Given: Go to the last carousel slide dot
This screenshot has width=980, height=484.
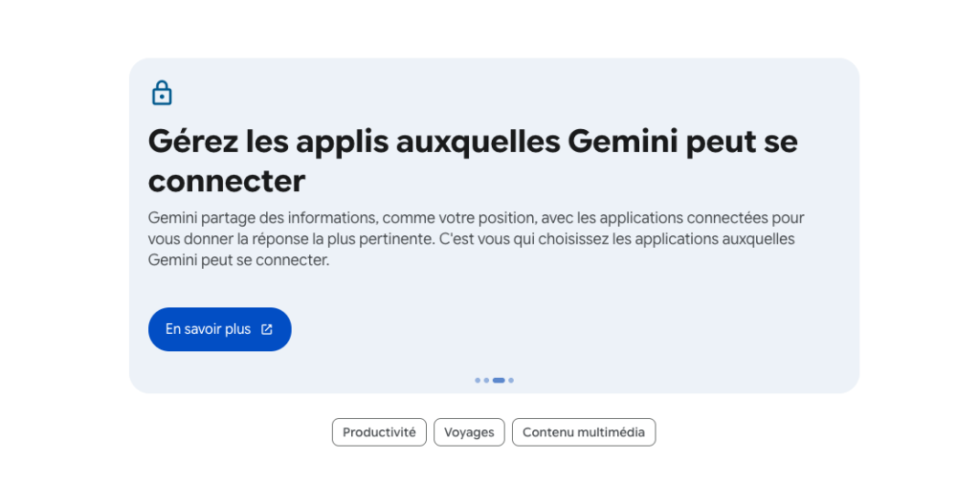Looking at the screenshot, I should [511, 381].
